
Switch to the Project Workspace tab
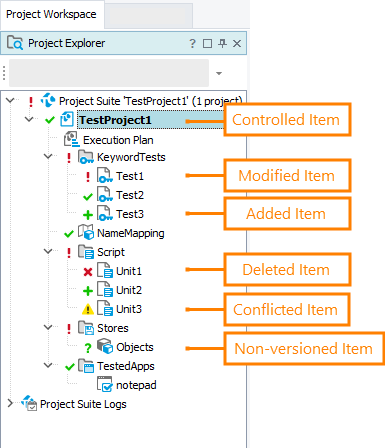51,14
